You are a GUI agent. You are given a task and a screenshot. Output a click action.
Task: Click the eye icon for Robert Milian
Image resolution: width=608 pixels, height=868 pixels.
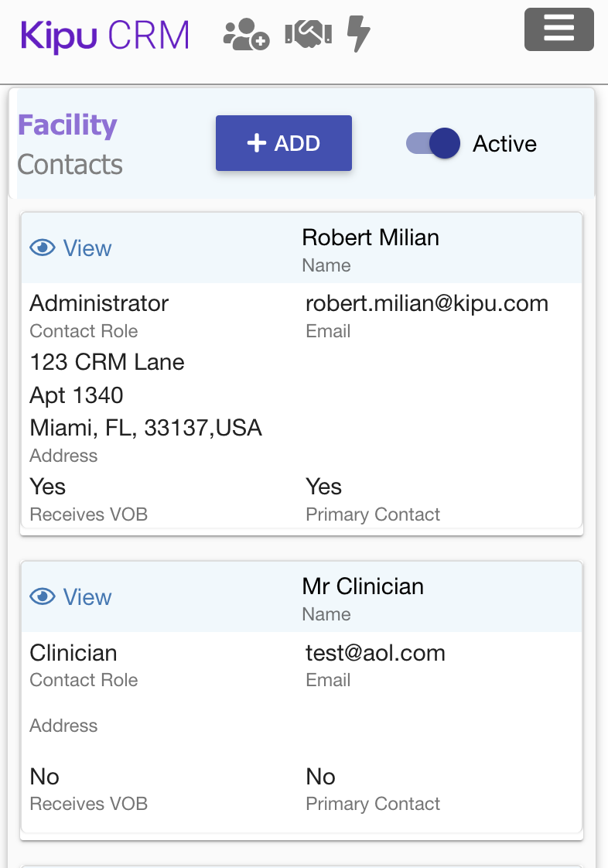click(x=43, y=248)
